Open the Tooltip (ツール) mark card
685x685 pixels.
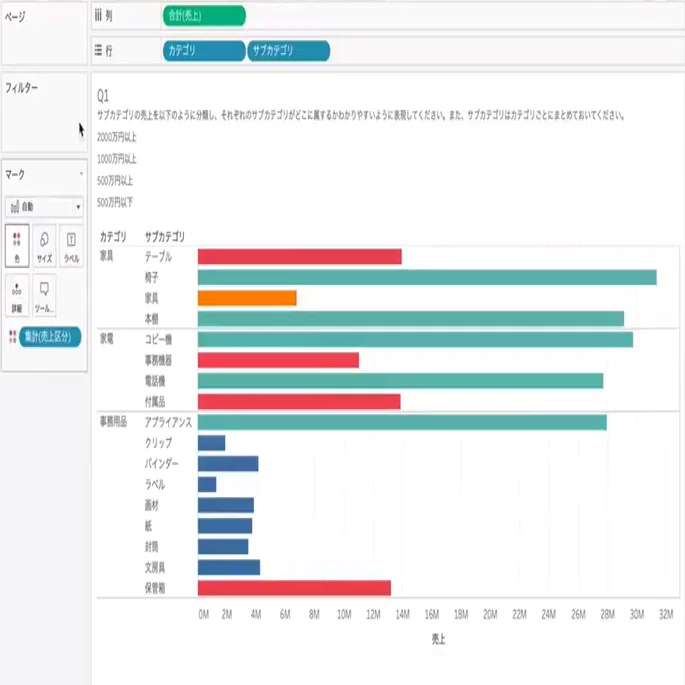tap(44, 295)
